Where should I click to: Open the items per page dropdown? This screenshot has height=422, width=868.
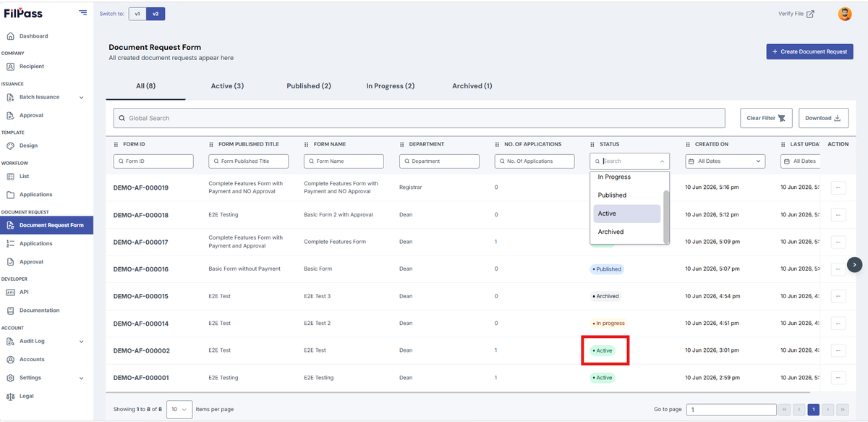coord(179,410)
